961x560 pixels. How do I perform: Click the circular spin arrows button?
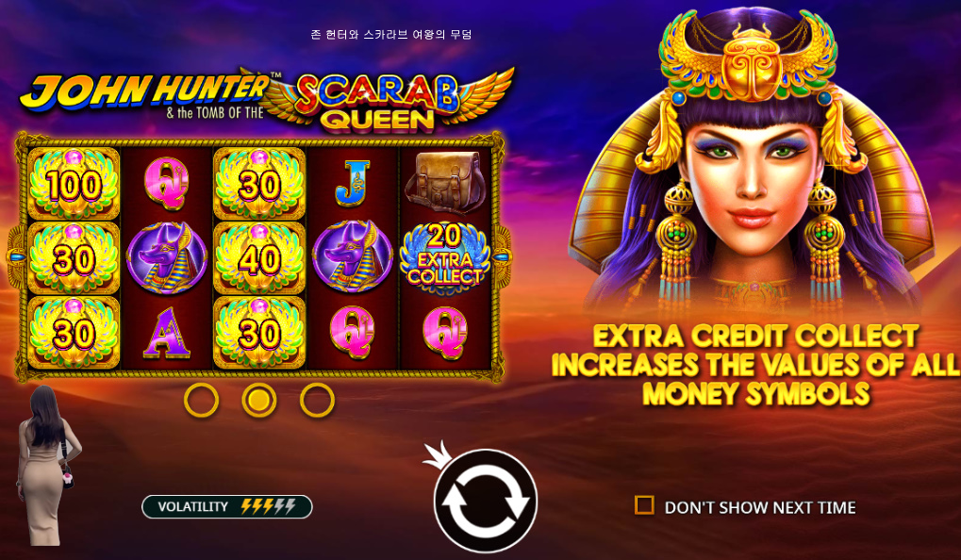tap(486, 501)
